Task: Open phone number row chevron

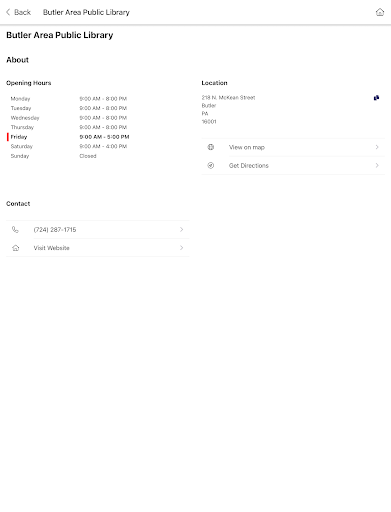Action: pyautogui.click(x=181, y=229)
